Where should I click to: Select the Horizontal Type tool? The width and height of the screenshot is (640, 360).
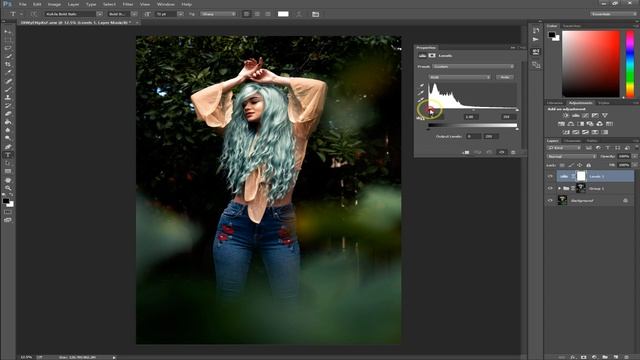point(8,155)
